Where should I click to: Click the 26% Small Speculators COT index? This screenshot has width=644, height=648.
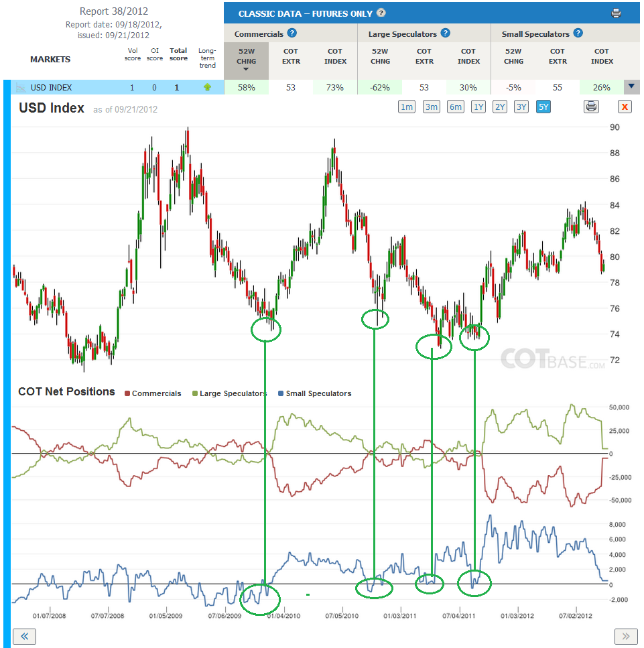pos(601,88)
